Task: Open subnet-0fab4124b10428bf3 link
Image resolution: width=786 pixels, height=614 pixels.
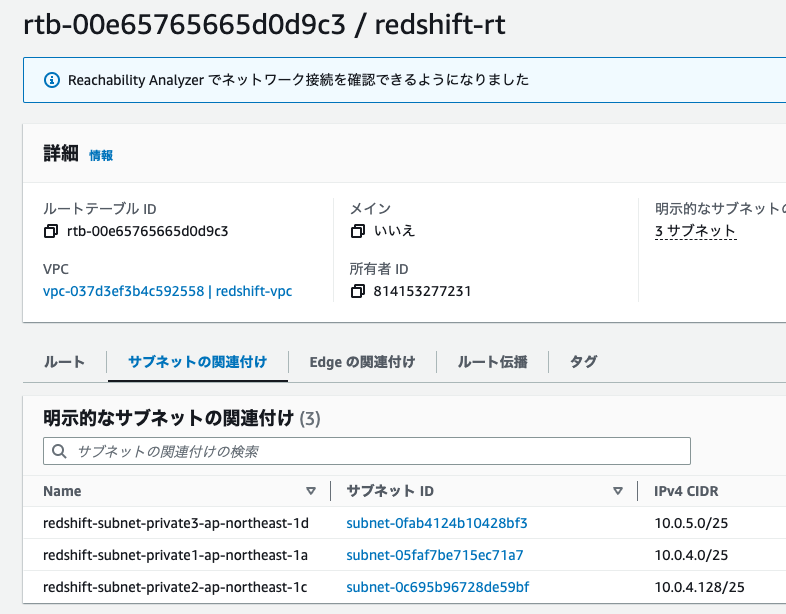Action: [437, 523]
